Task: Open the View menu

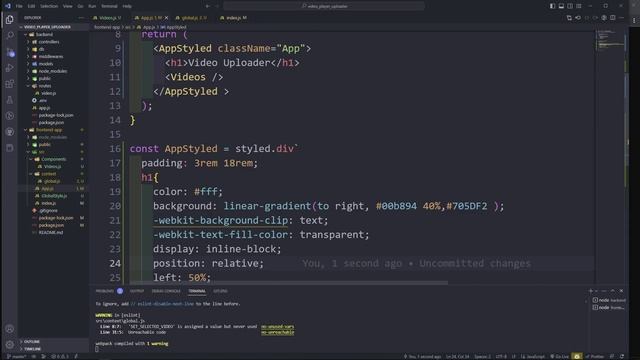Action: pos(67,6)
